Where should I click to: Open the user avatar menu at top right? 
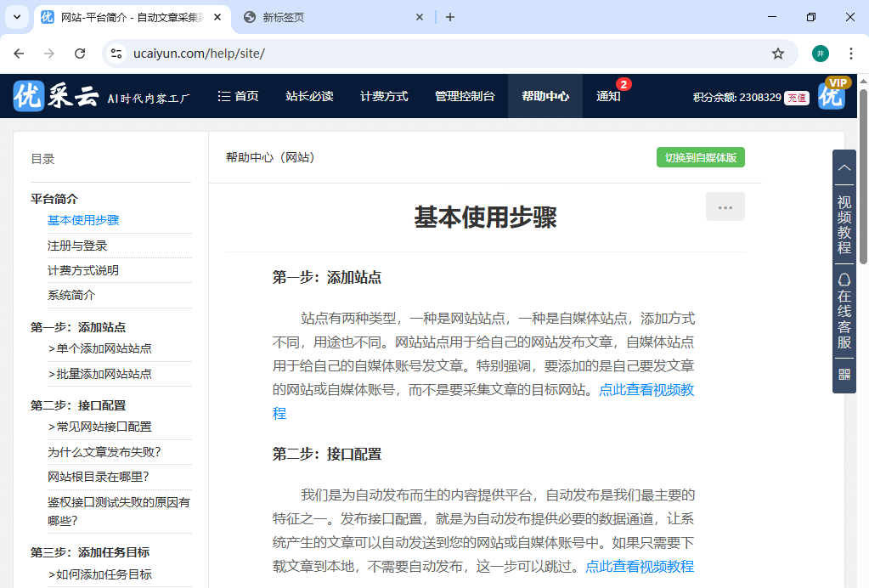tap(831, 96)
